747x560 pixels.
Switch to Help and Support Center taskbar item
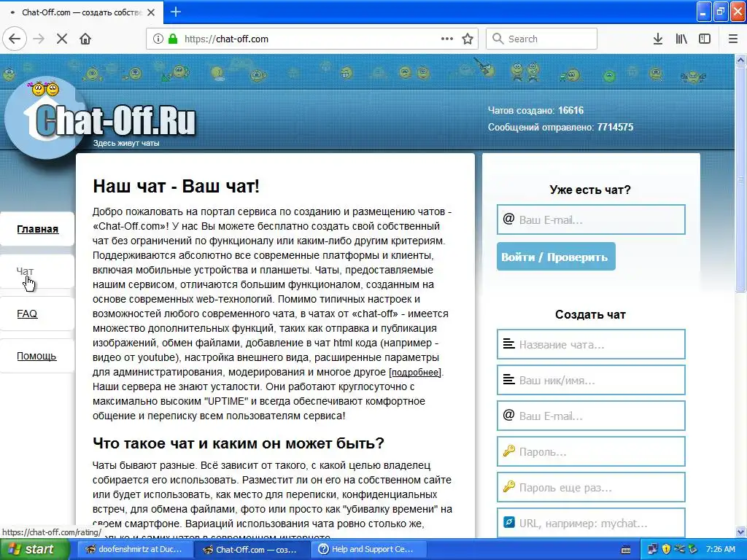pyautogui.click(x=368, y=550)
